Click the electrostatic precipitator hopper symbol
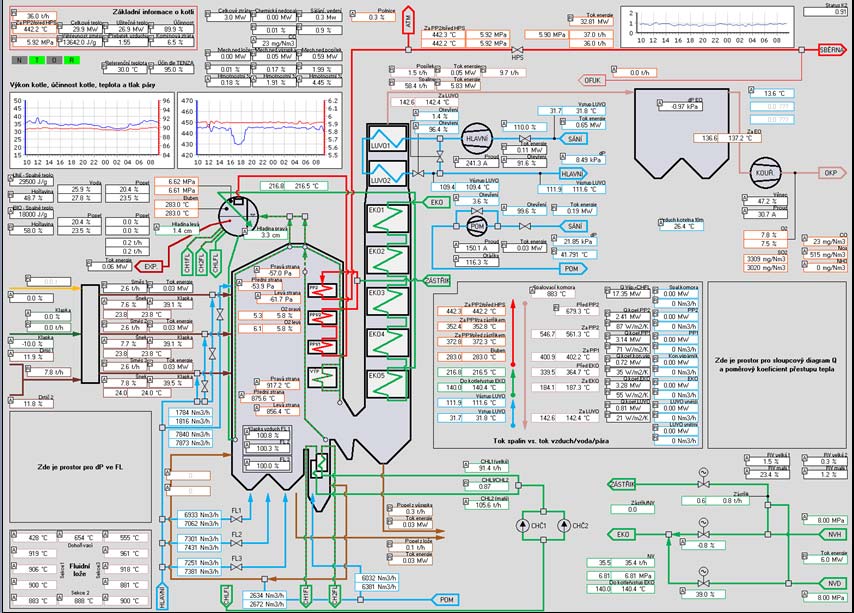854x613 pixels. (681, 133)
